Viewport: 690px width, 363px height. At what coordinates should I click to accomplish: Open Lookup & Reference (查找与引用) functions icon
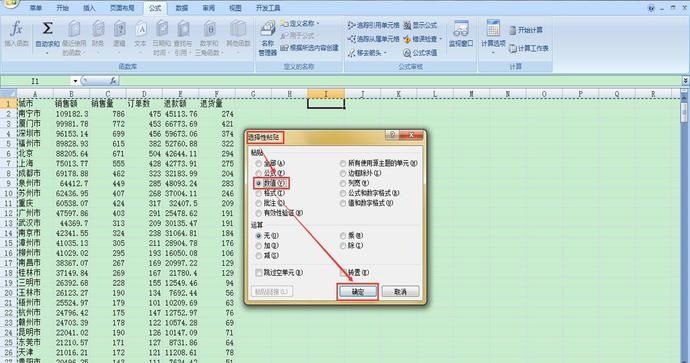[x=183, y=29]
